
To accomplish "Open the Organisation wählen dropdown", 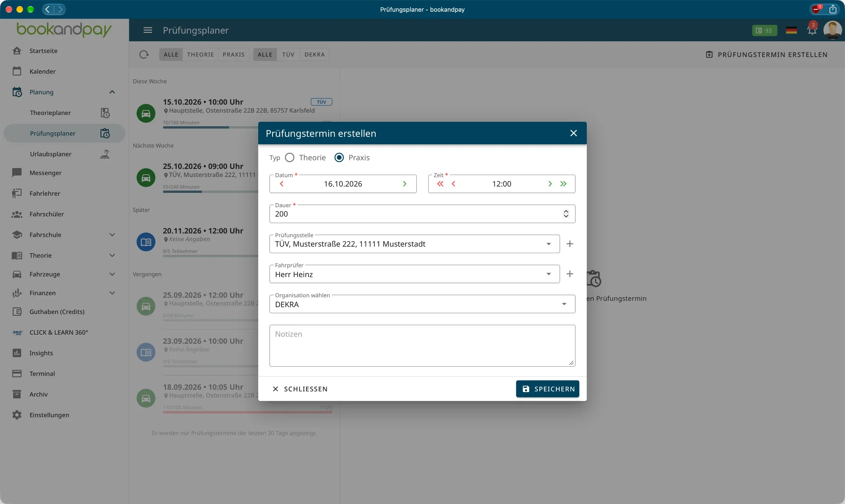I will pyautogui.click(x=422, y=304).
